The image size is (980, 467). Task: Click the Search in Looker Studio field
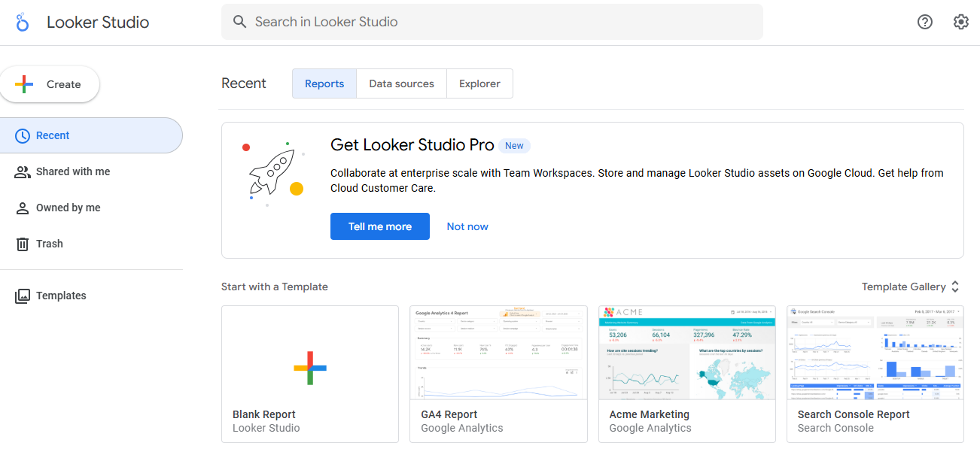coord(492,22)
